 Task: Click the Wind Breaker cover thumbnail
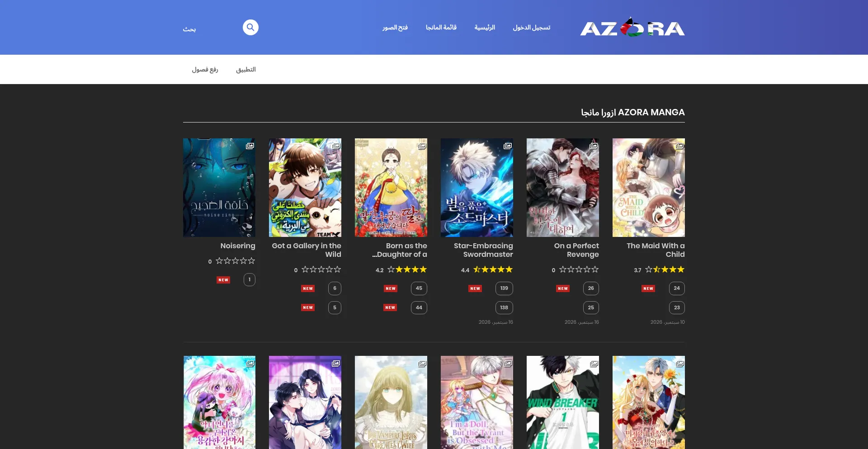tap(563, 402)
